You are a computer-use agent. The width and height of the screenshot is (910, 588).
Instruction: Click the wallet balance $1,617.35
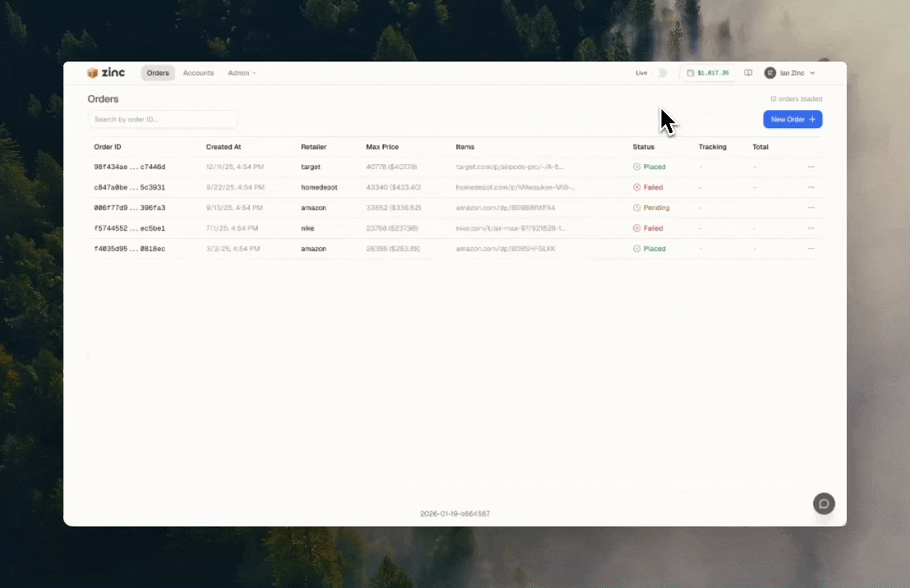click(x=707, y=73)
